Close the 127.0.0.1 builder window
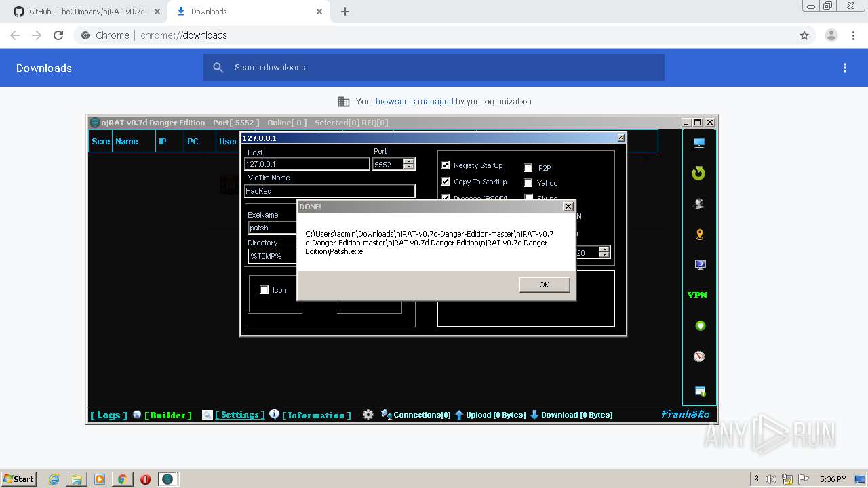This screenshot has height=488, width=868. (620, 138)
